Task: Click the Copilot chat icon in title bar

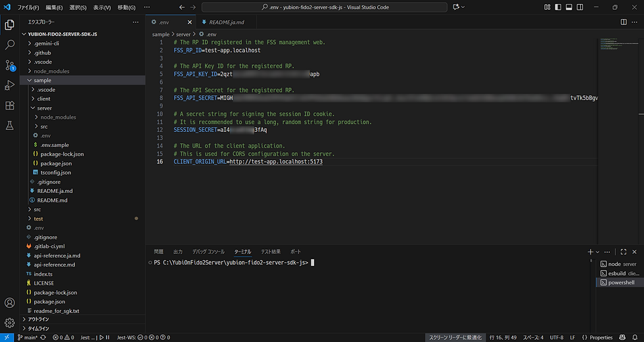Action: 455,7
